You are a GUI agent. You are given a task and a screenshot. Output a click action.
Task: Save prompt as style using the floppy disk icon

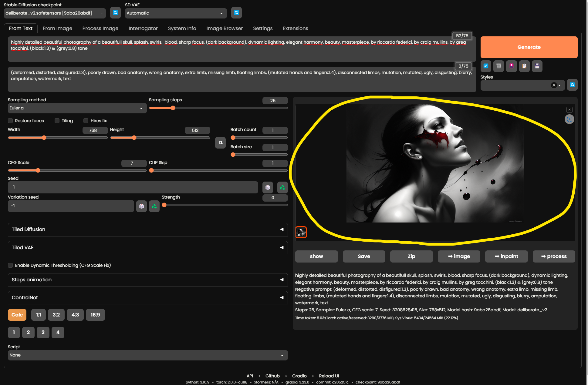click(537, 66)
